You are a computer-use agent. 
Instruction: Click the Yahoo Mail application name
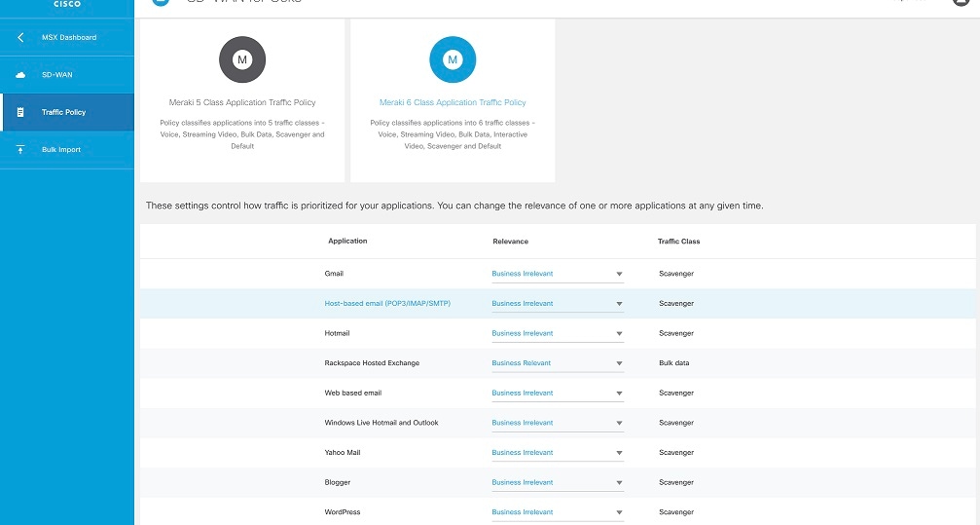[x=342, y=452]
